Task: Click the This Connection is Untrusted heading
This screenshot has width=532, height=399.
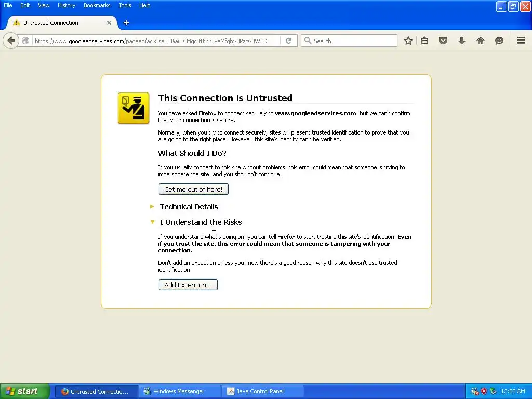Action: [x=225, y=98]
